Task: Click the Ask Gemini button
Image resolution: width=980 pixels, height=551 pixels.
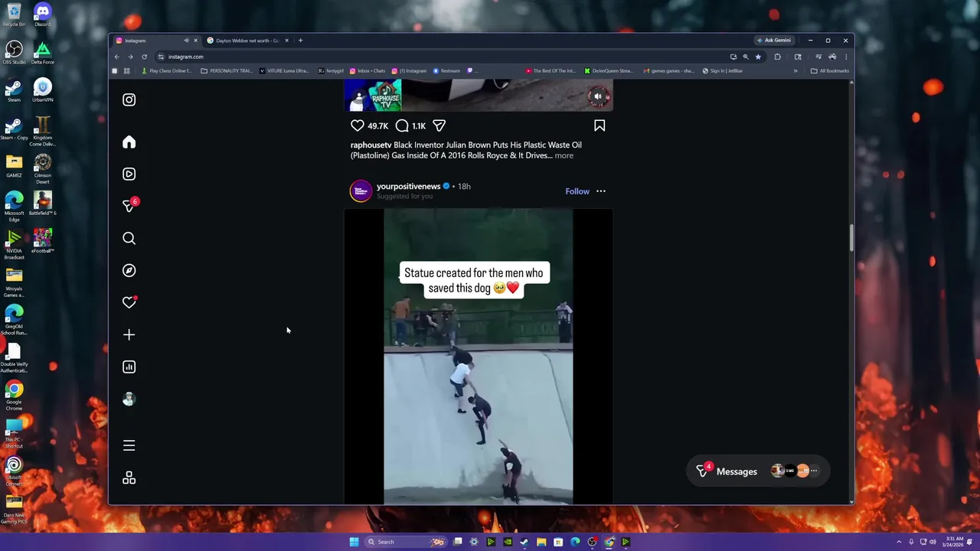Action: pyautogui.click(x=773, y=41)
